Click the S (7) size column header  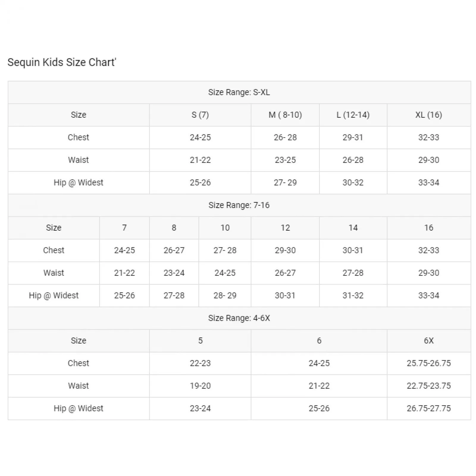click(200, 115)
